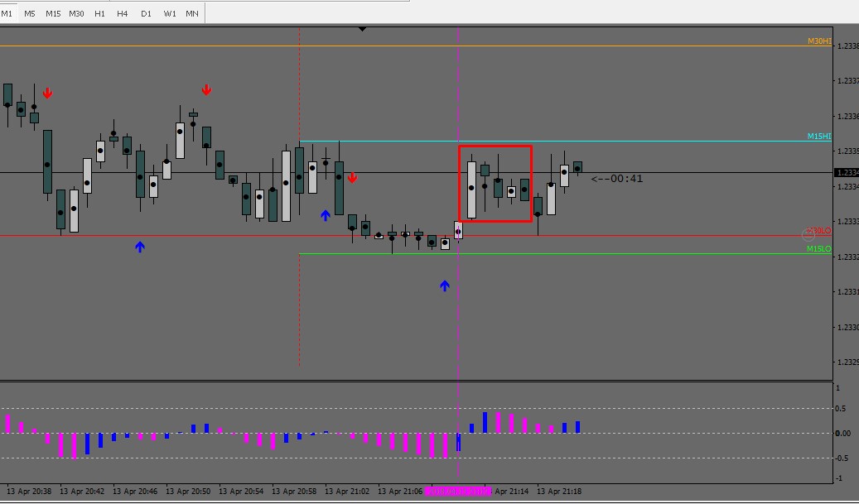Screen dimensions: 859x504
Task: Select red down arrow near 21:02 candle
Action: 352,178
